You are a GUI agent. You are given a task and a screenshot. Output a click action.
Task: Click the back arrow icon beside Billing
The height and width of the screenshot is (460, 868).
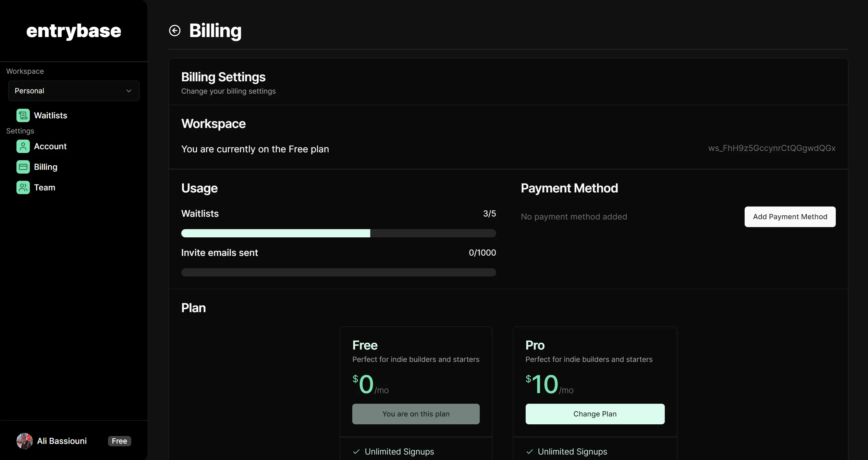[175, 31]
